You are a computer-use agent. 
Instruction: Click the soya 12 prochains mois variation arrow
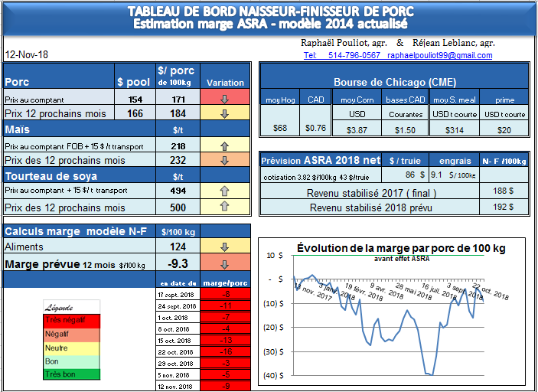pyautogui.click(x=225, y=207)
